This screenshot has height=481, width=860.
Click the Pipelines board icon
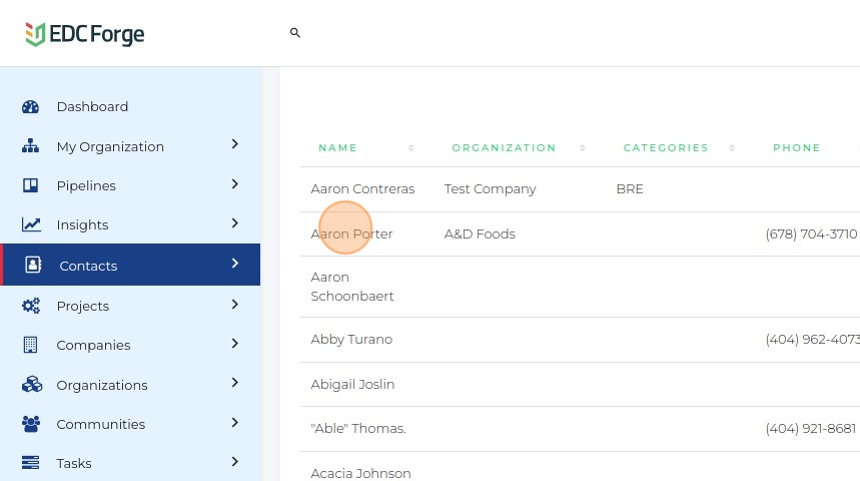pos(31,186)
